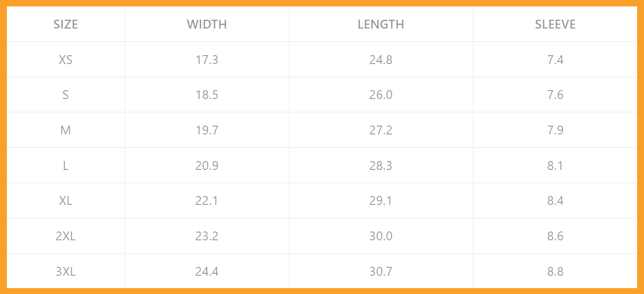
Task: Select the 2XL size row label
Action: [65, 236]
